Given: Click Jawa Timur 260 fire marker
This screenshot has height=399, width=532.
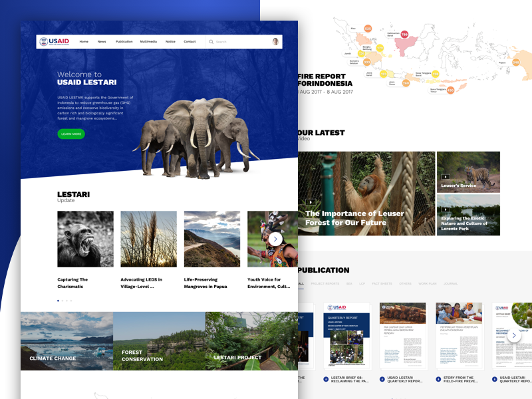Looking at the screenshot, I should (x=406, y=82).
